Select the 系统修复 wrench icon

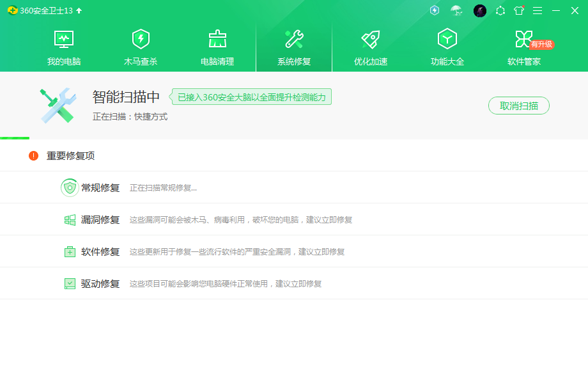click(294, 39)
